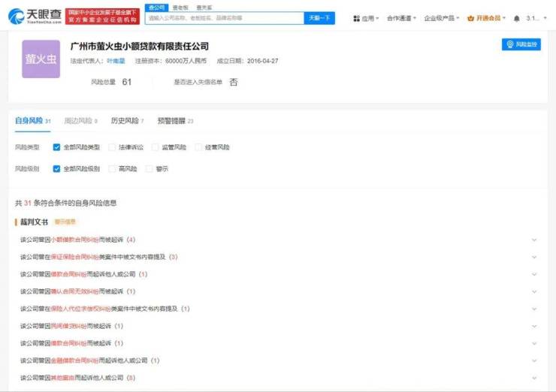The height and width of the screenshot is (392, 556).
Task: Switch to the 预警提醒 tab
Action: [x=175, y=121]
